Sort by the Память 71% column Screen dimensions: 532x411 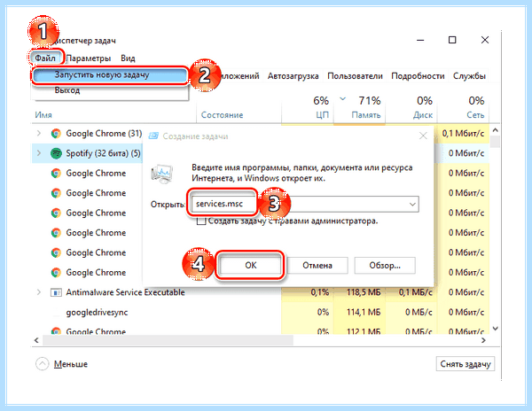(360, 108)
